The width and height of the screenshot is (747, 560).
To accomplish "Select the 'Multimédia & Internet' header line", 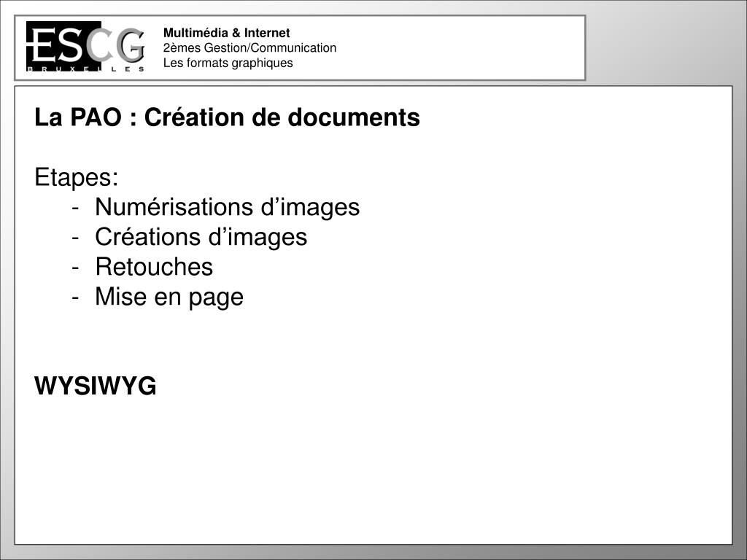I will [x=226, y=33].
